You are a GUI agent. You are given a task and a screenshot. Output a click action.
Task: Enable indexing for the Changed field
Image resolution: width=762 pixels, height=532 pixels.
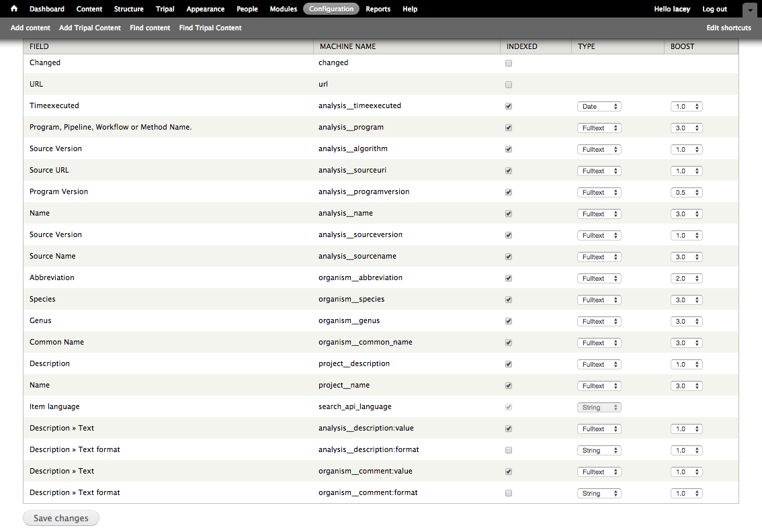pos(509,63)
